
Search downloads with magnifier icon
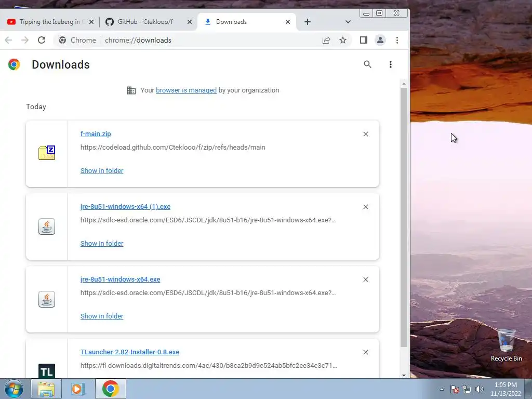[367, 64]
